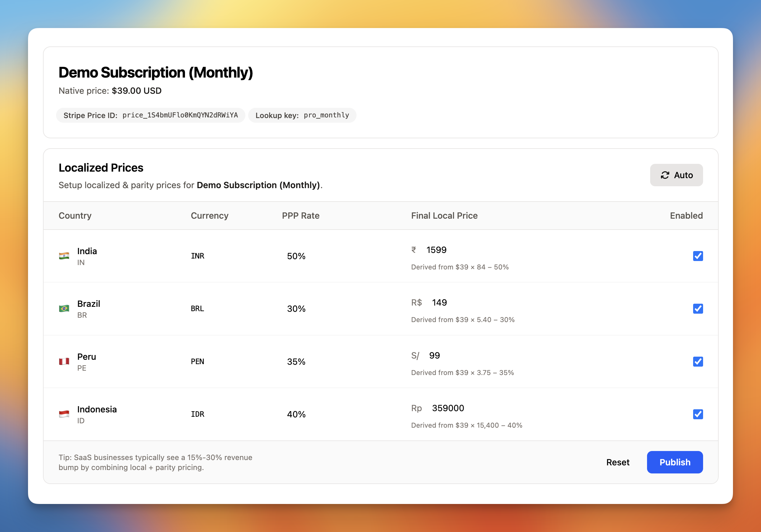Click the Final Local Price column header
The width and height of the screenshot is (761, 532).
(x=444, y=216)
